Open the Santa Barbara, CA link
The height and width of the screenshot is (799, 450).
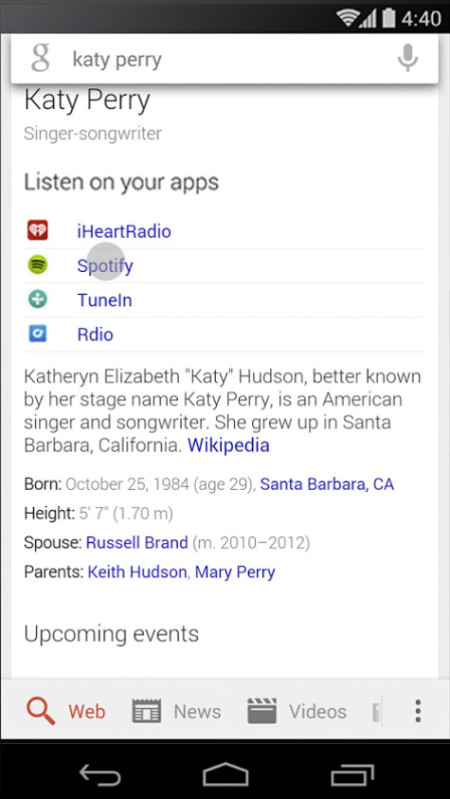coord(327,484)
